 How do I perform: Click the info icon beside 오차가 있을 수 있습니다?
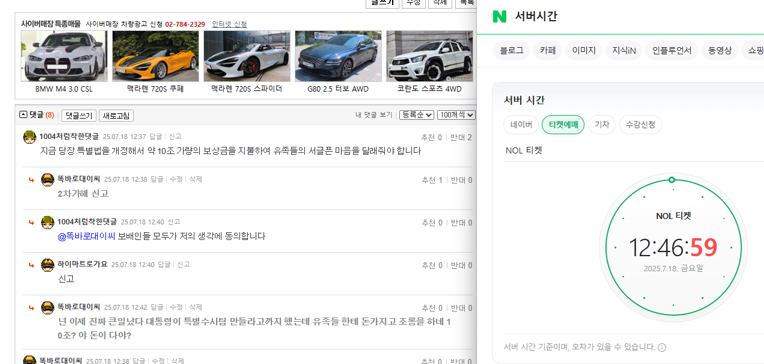pos(662,347)
